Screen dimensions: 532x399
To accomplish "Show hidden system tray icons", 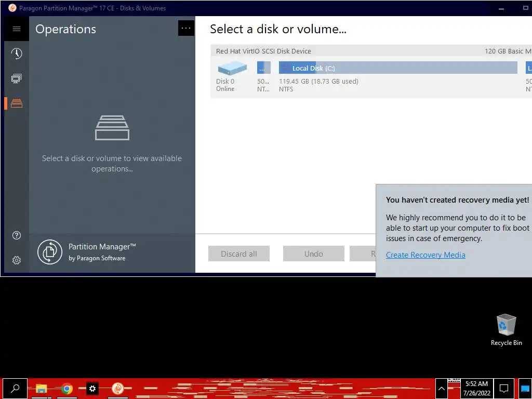I will pos(442,389).
